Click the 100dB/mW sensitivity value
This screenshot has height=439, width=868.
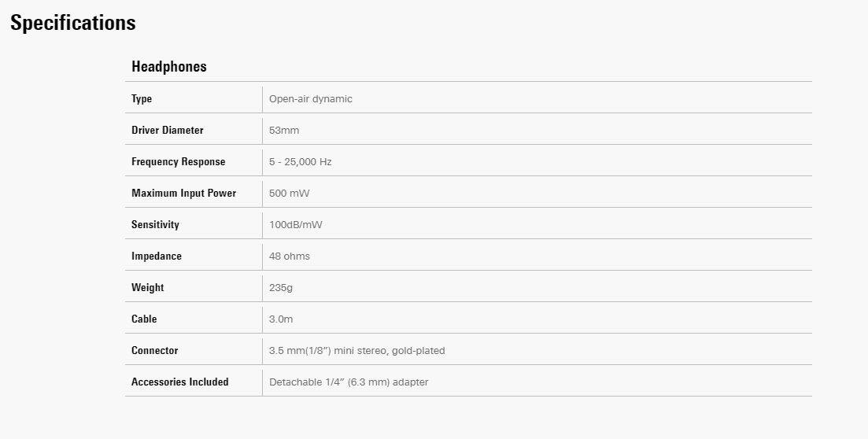296,225
